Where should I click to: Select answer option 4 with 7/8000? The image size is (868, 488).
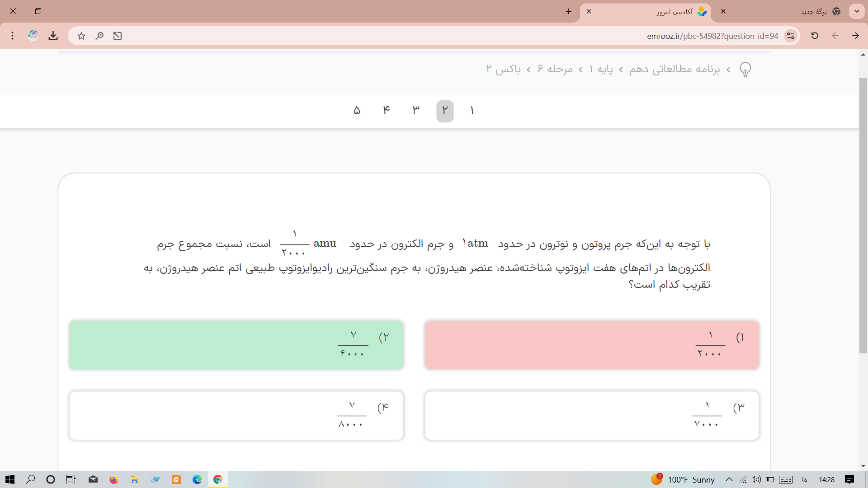point(236,415)
